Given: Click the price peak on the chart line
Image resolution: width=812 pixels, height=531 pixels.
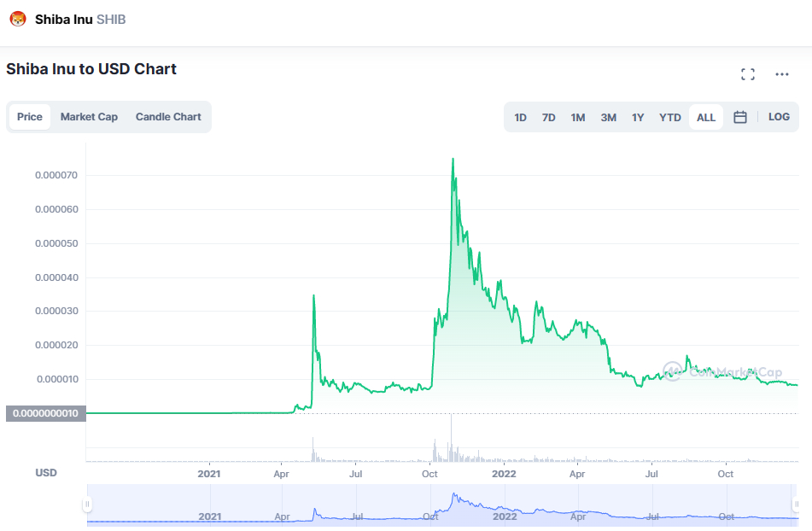Looking at the screenshot, I should (453, 159).
